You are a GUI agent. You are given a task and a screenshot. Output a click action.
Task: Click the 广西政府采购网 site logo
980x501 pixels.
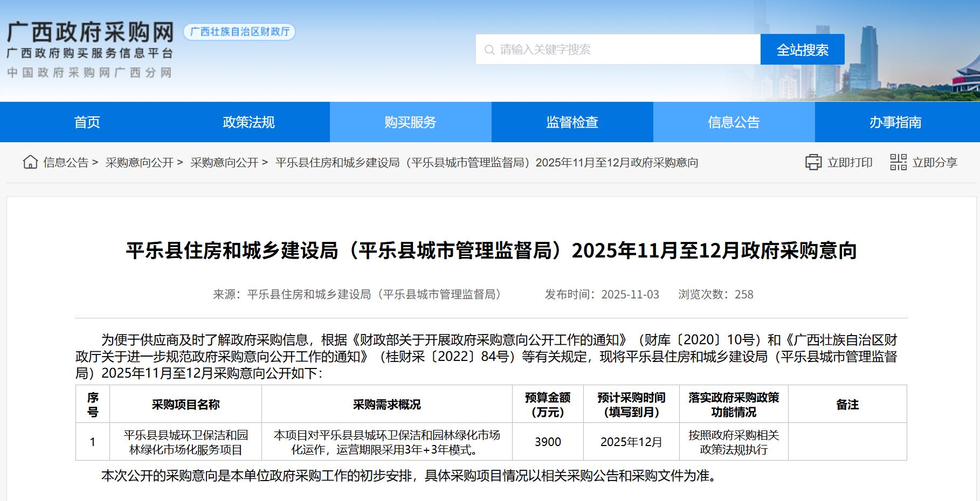(91, 32)
